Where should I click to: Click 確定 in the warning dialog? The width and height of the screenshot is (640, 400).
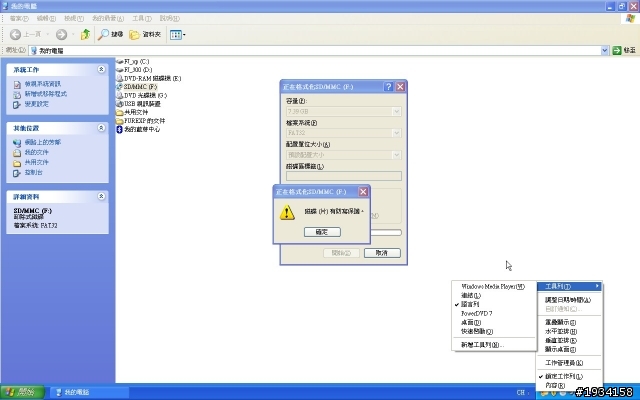click(x=322, y=232)
